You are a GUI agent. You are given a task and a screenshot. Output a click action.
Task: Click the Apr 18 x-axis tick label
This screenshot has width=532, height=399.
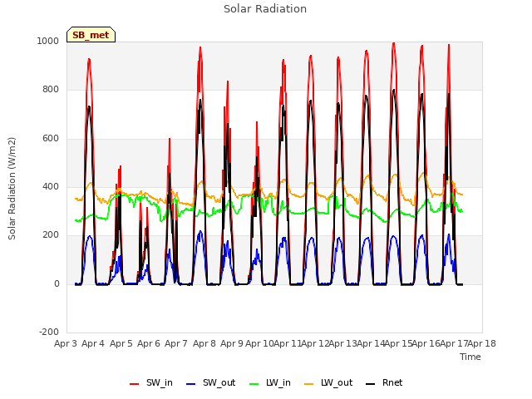[x=482, y=343]
